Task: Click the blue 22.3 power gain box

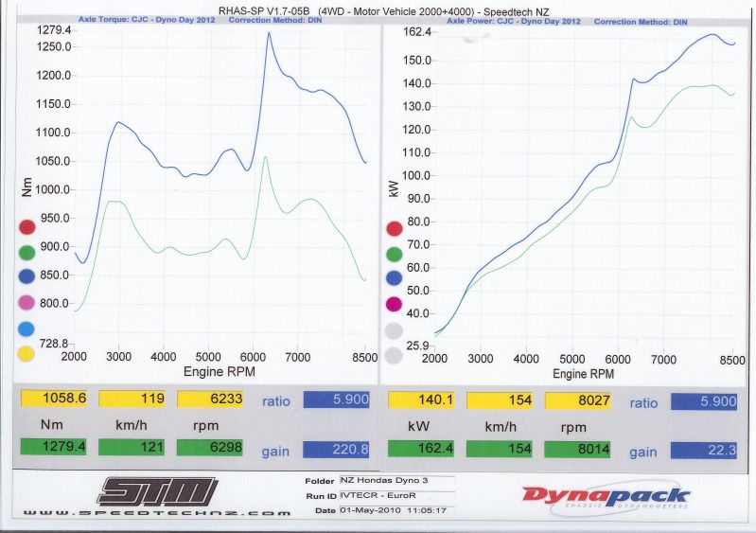Action: [x=704, y=451]
